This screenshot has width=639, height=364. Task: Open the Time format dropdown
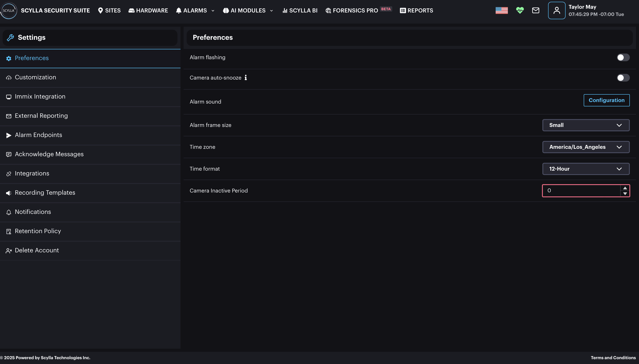pyautogui.click(x=586, y=169)
